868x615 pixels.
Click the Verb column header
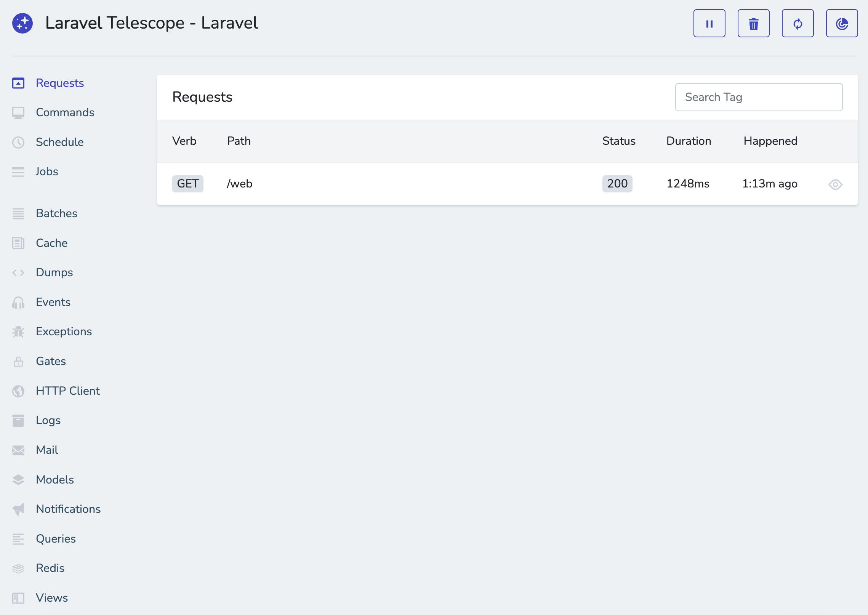tap(184, 141)
